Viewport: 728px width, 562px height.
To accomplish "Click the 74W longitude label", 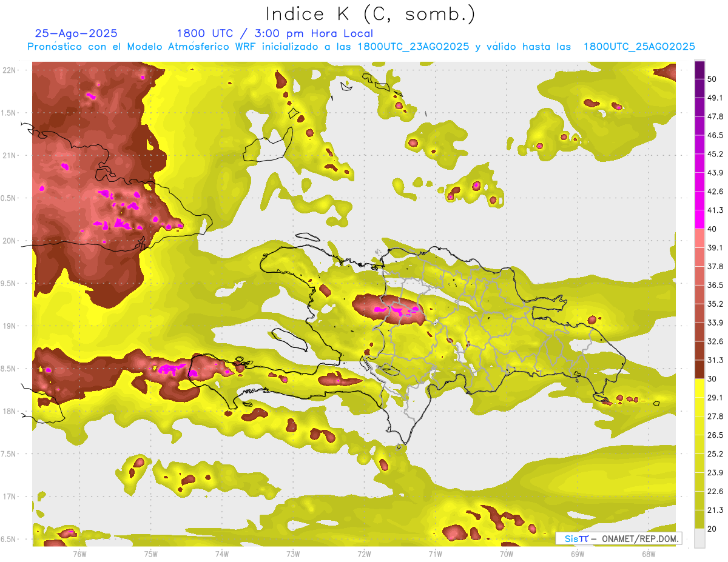I will point(222,554).
